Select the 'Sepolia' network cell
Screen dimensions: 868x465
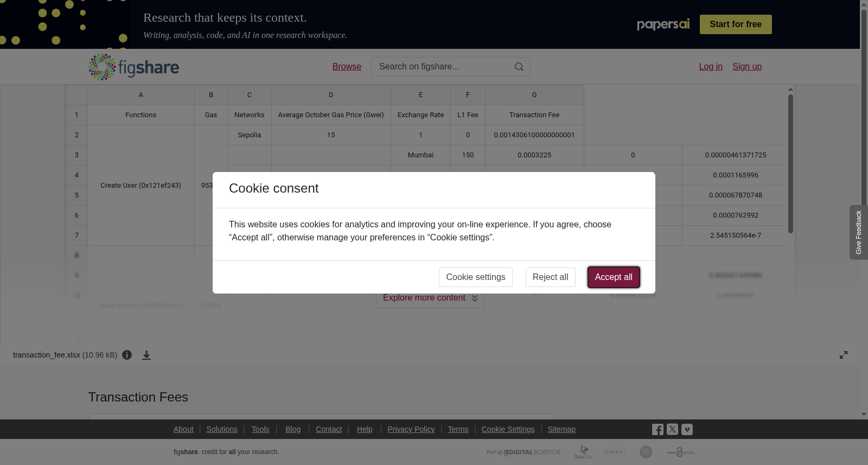(250, 135)
